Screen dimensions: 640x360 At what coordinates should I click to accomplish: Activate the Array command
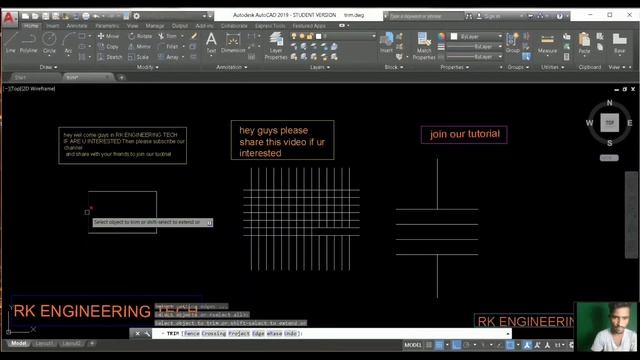[168, 57]
